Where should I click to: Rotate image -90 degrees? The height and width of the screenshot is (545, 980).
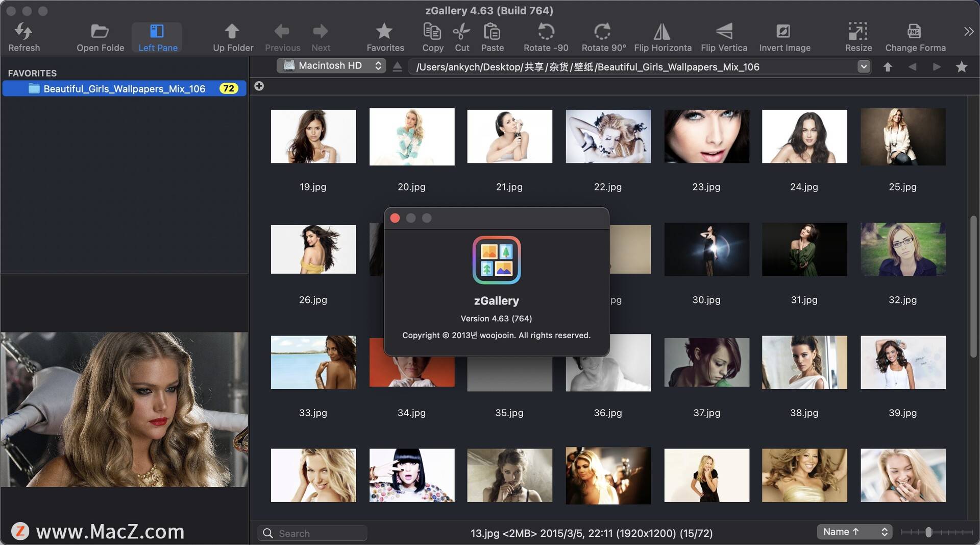[546, 32]
